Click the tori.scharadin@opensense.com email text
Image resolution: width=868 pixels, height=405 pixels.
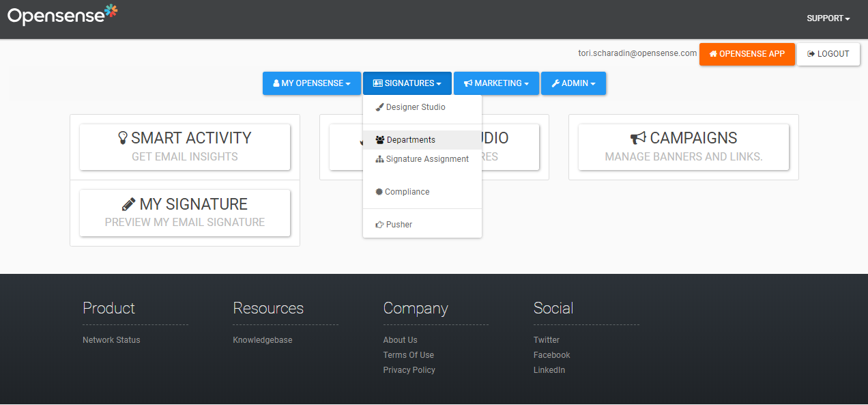coord(637,53)
